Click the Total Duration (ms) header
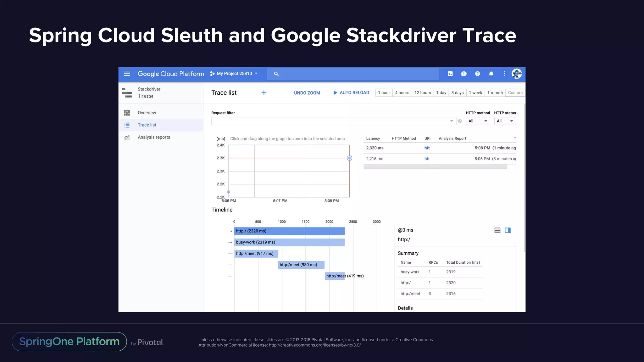Screen dimensions: 644x362 click(463, 262)
